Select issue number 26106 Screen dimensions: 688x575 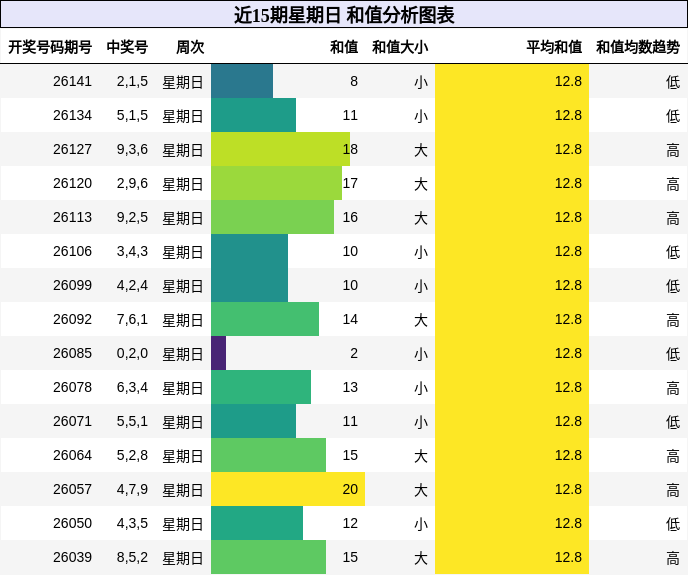[72, 251]
